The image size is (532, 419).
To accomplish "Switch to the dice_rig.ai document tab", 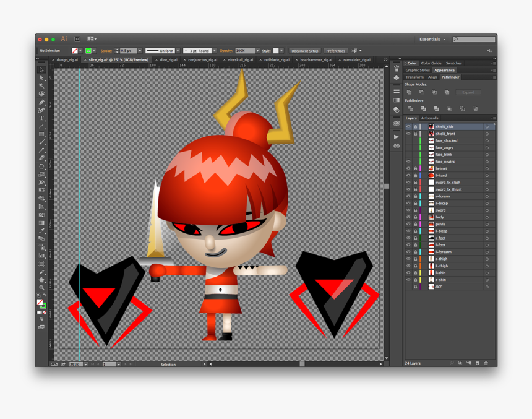I will tap(168, 60).
